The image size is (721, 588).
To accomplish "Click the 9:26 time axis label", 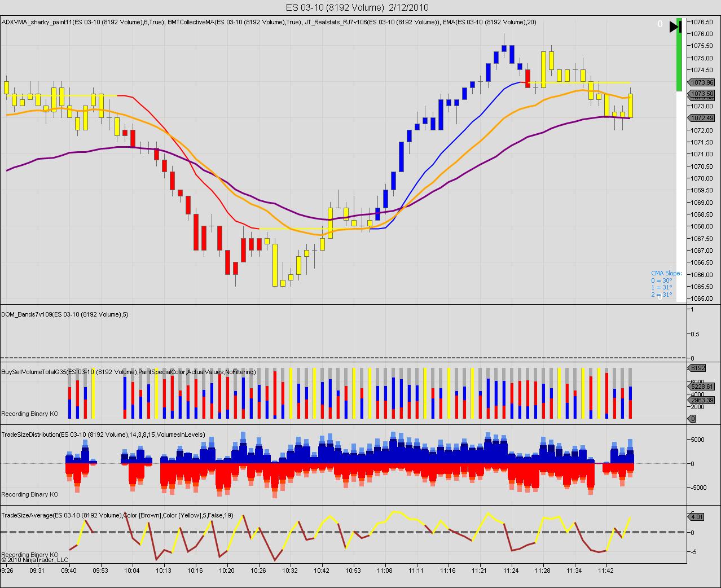I will [7, 571].
